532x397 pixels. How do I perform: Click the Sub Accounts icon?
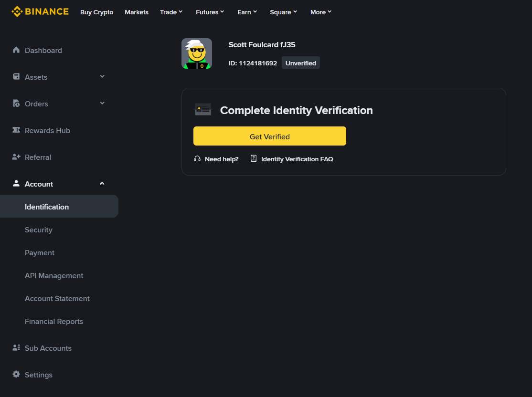pos(16,348)
